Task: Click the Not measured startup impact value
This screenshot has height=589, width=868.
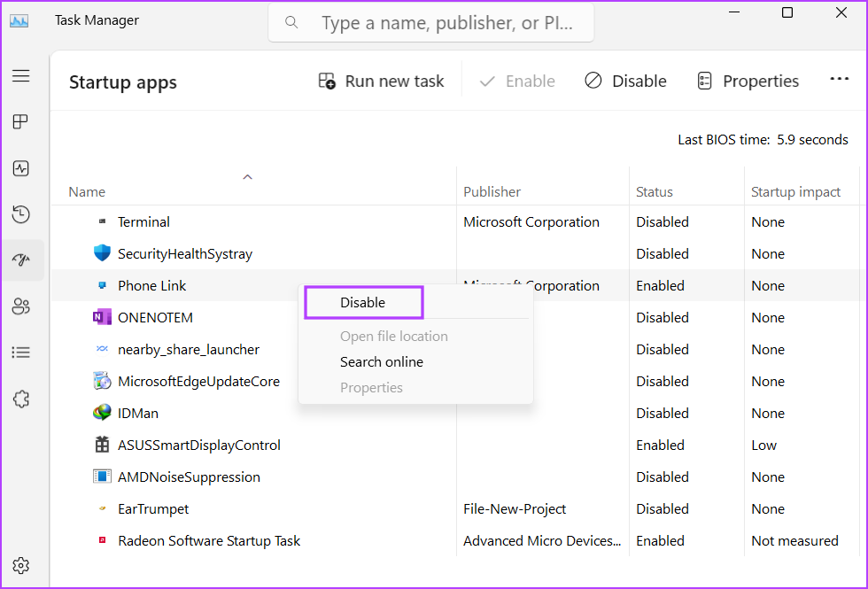Action: [794, 541]
